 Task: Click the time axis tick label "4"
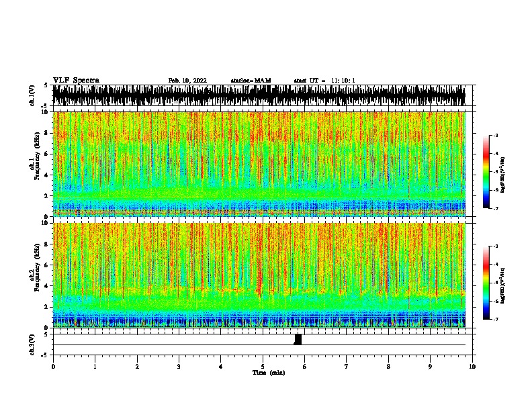221,367
